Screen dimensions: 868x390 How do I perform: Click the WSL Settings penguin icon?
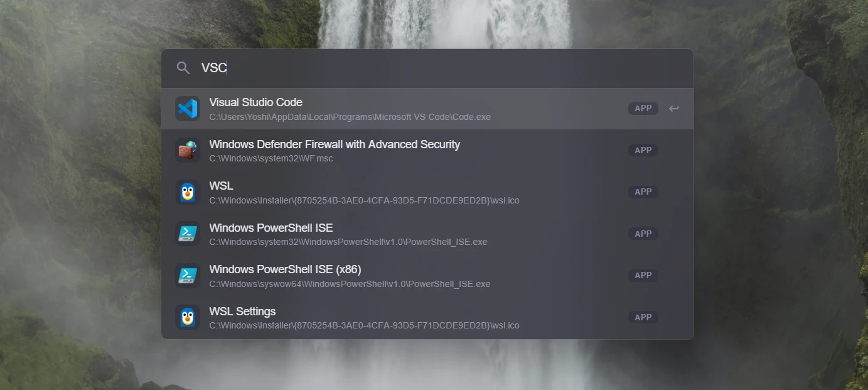(187, 317)
